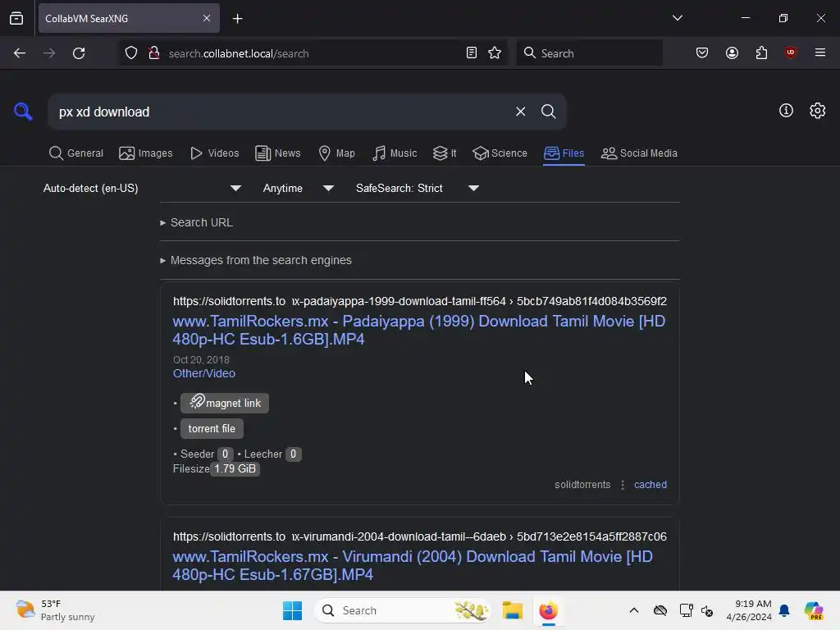Open the language Auto-detect dropdown
The width and height of the screenshot is (840, 630).
pyautogui.click(x=142, y=188)
